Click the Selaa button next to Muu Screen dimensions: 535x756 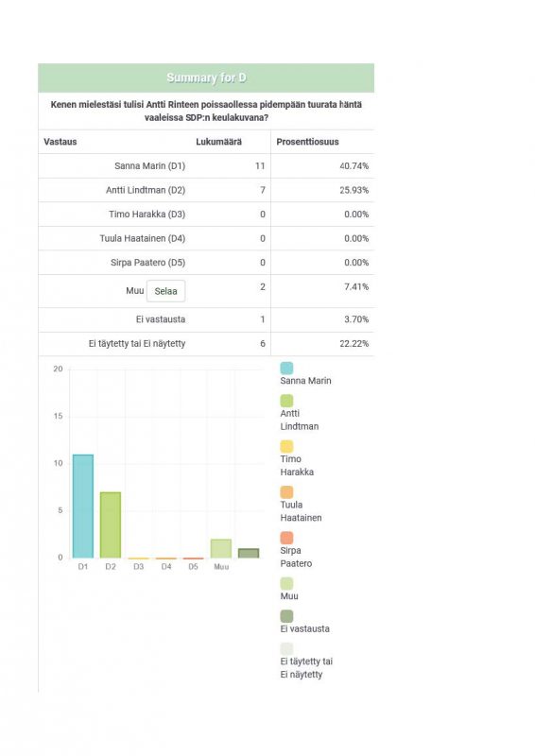(165, 291)
